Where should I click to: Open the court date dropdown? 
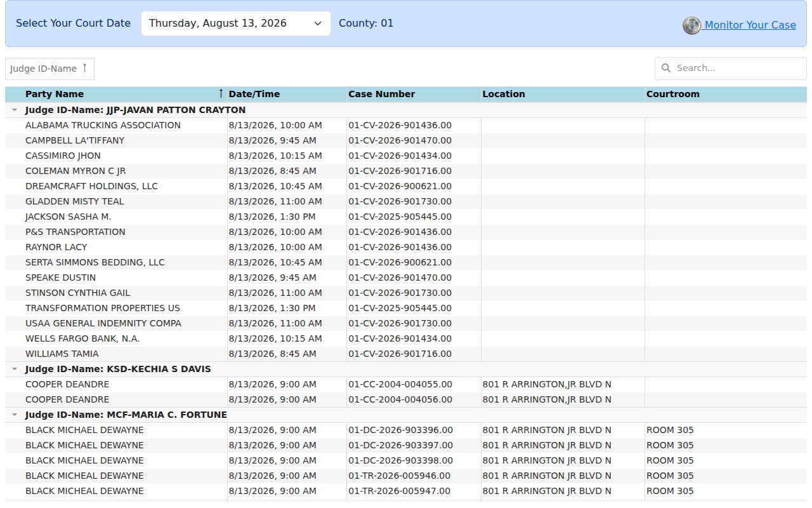tap(236, 23)
